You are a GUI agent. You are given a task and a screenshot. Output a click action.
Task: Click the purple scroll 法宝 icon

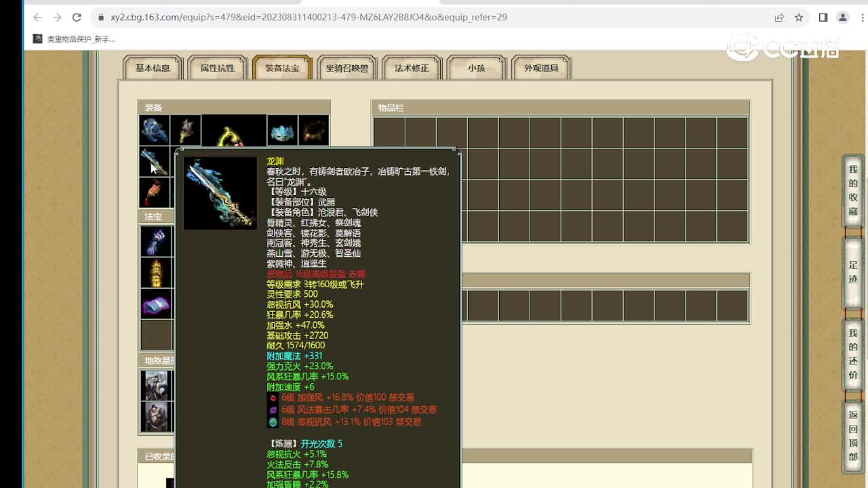(x=156, y=304)
